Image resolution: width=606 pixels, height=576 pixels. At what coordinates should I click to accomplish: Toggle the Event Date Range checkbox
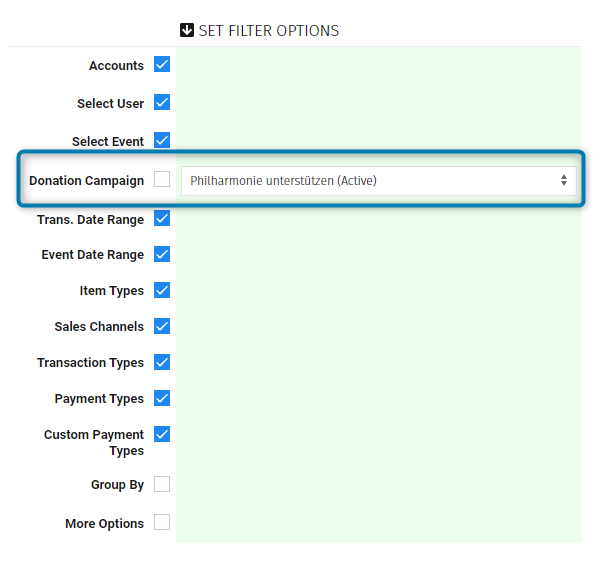(162, 254)
